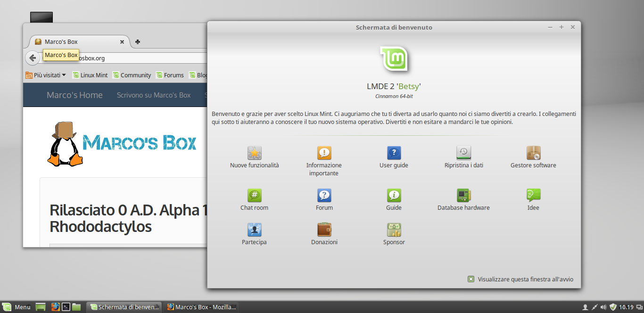644x313 pixels.
Task: Open the Rilasciato 0 A.D. Alpha article headline
Action: (129, 218)
